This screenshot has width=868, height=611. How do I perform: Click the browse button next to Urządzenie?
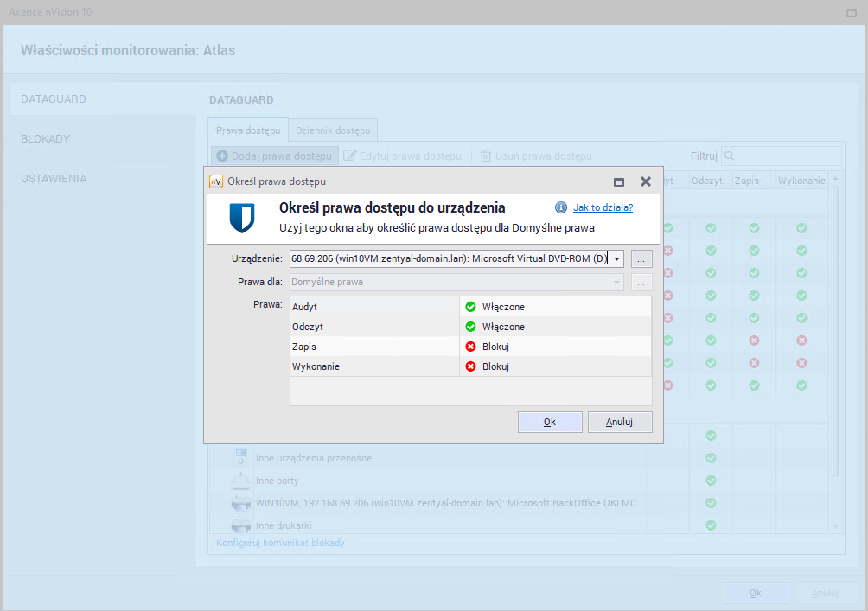click(x=641, y=258)
